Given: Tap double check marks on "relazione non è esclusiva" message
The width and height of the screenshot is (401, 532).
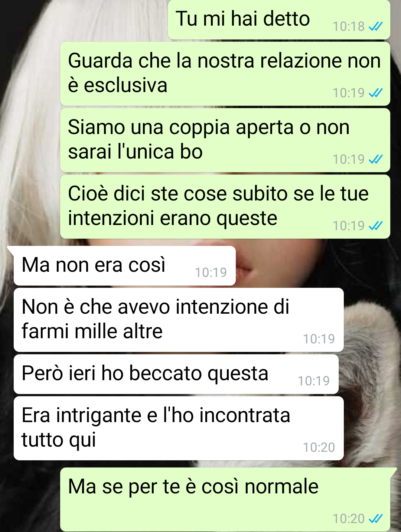Looking at the screenshot, I should point(375,93).
